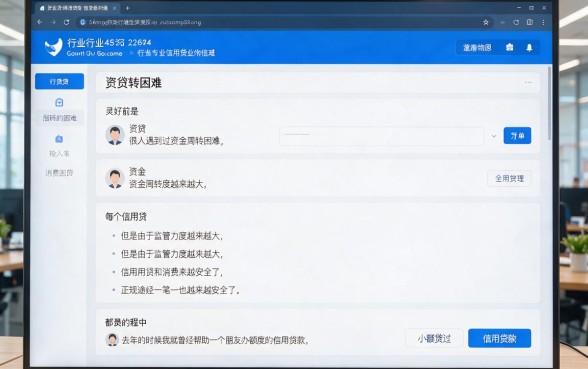Click the white bird site logo
This screenshot has height=369, width=588.
coord(53,47)
